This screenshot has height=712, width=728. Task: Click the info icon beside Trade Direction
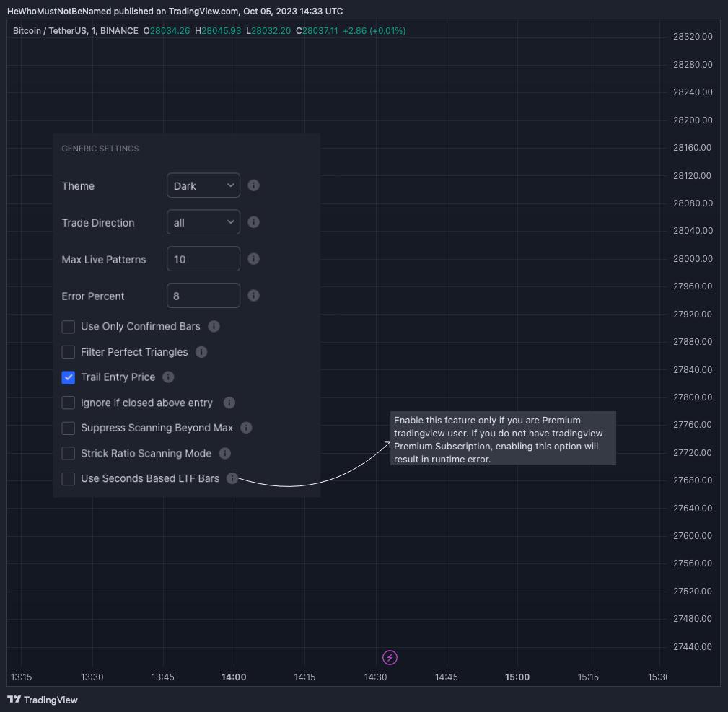click(253, 222)
